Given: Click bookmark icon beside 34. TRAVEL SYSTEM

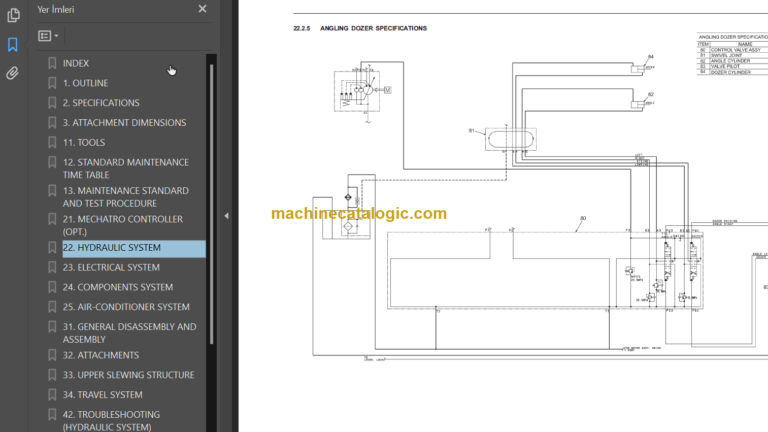Looking at the screenshot, I should (52, 395).
